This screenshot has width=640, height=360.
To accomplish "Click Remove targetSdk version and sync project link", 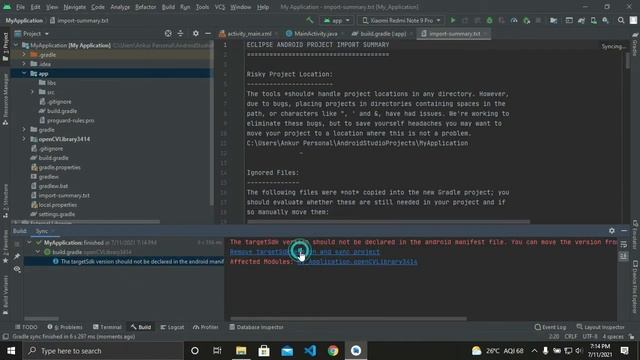I will tap(305, 252).
